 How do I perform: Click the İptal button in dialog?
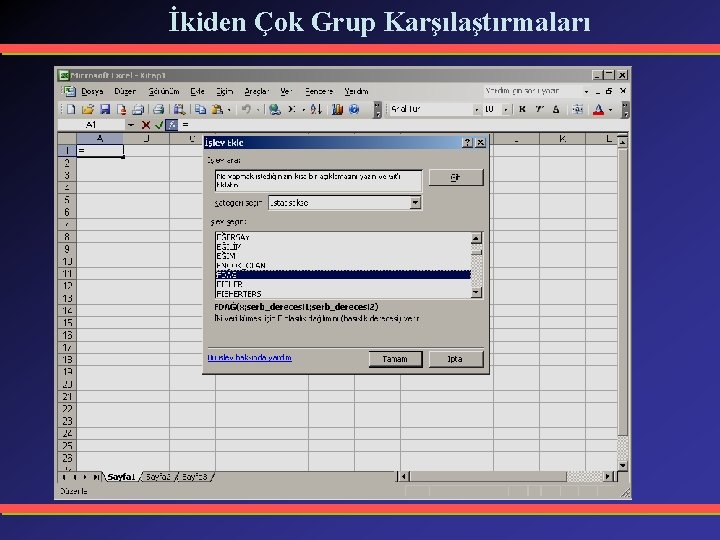pyautogui.click(x=456, y=359)
